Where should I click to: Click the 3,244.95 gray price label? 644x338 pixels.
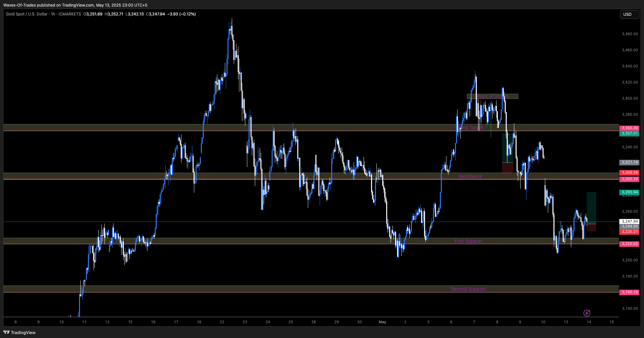coord(630,227)
